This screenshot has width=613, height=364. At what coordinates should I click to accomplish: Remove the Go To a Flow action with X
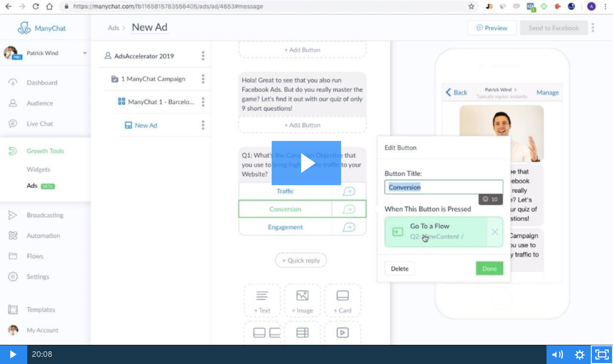[495, 232]
